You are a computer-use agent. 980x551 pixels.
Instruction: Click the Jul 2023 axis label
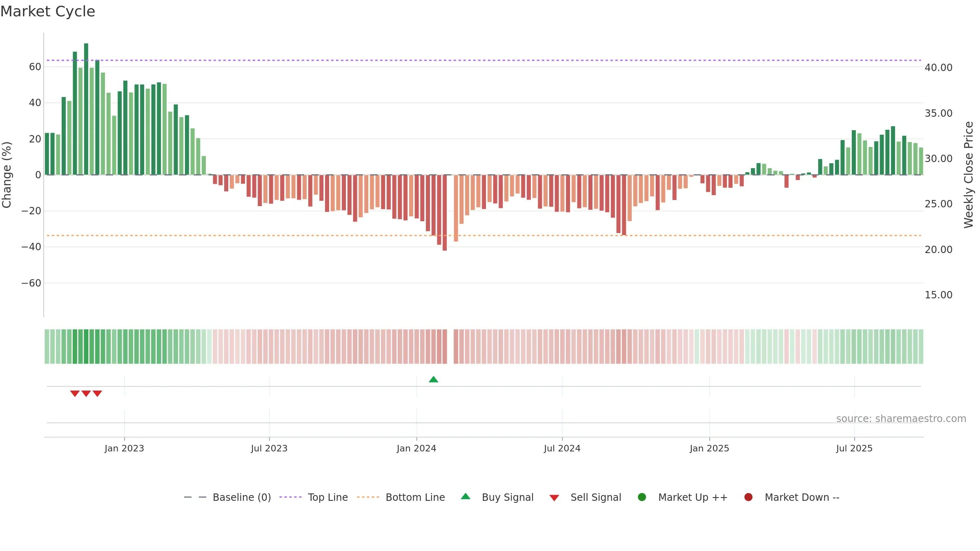tap(269, 448)
